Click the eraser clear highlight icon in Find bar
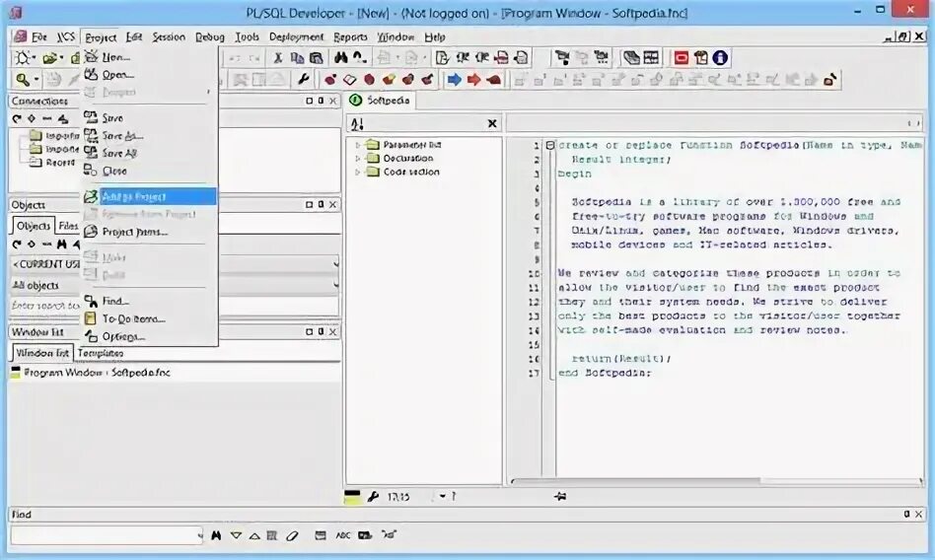 [x=292, y=535]
